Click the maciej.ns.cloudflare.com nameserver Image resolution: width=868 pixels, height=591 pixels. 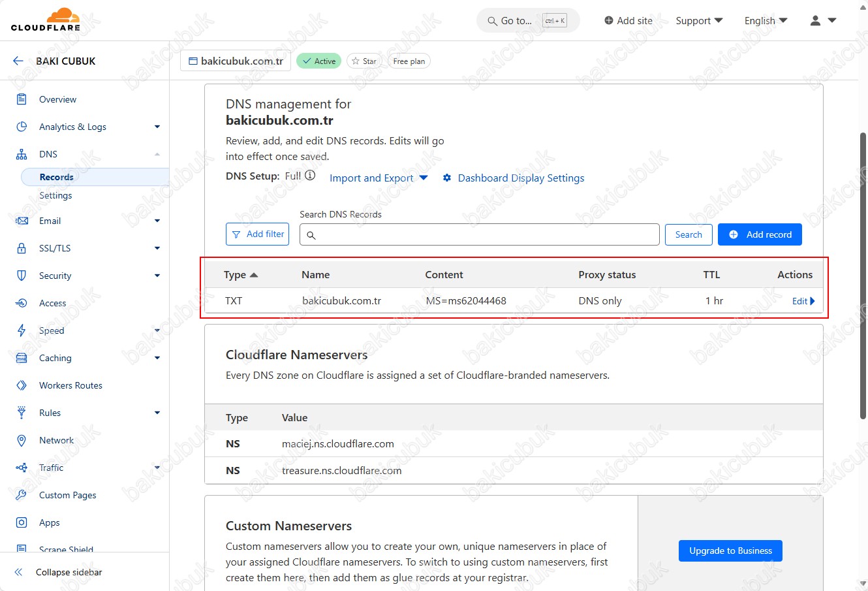coord(338,444)
